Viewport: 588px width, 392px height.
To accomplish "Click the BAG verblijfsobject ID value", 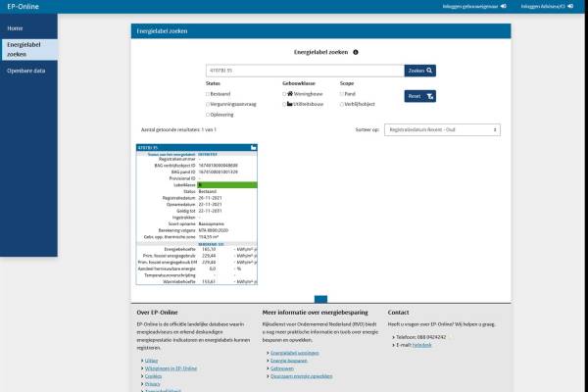I will (x=219, y=166).
